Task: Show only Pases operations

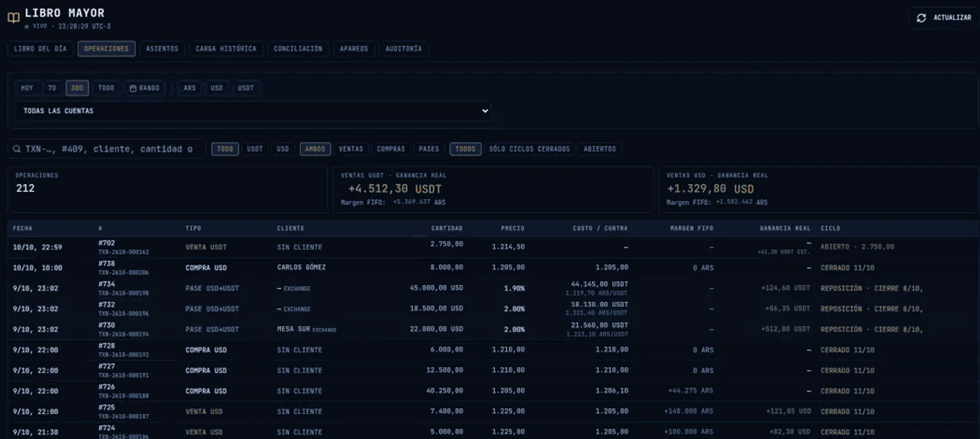Action: [428, 149]
